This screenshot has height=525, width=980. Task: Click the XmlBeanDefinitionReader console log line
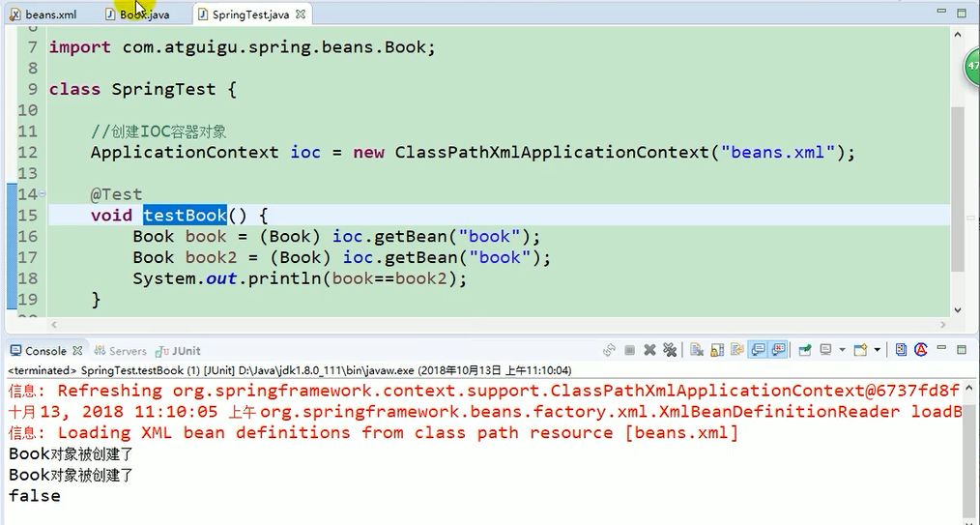[x=485, y=412]
